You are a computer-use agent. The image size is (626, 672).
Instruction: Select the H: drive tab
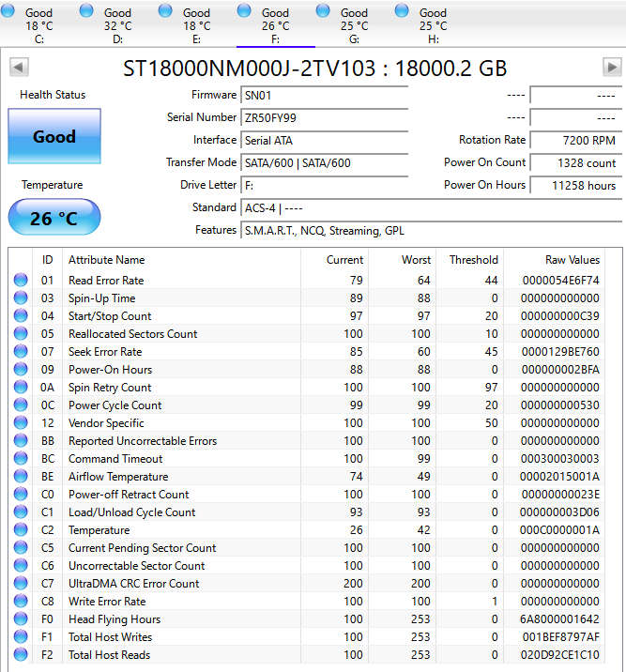[x=434, y=24]
